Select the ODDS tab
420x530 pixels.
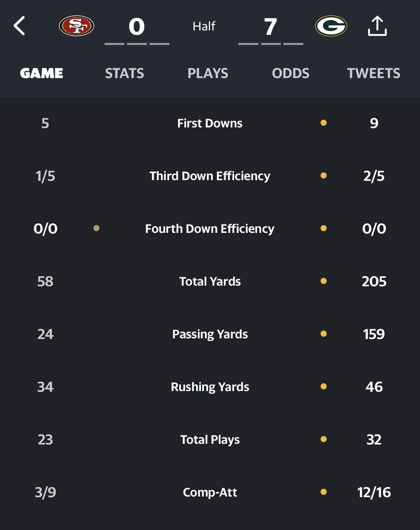tap(290, 73)
